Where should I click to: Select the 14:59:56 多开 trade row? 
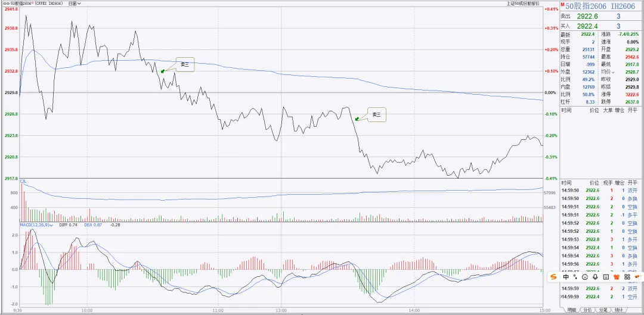click(x=600, y=264)
